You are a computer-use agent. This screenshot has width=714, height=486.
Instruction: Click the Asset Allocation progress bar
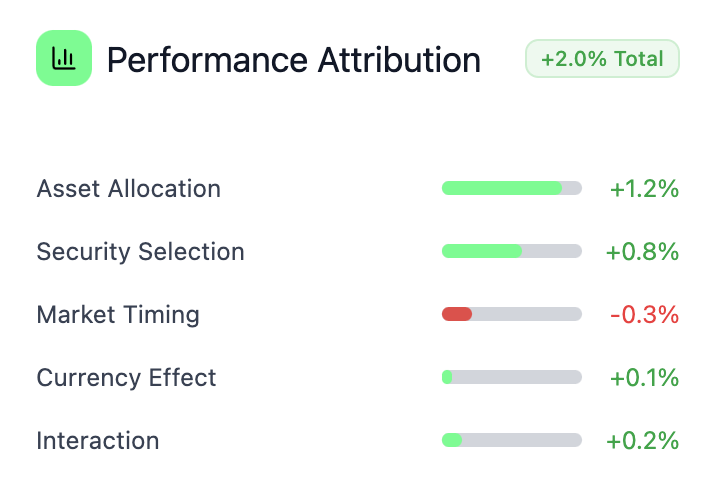tap(511, 188)
